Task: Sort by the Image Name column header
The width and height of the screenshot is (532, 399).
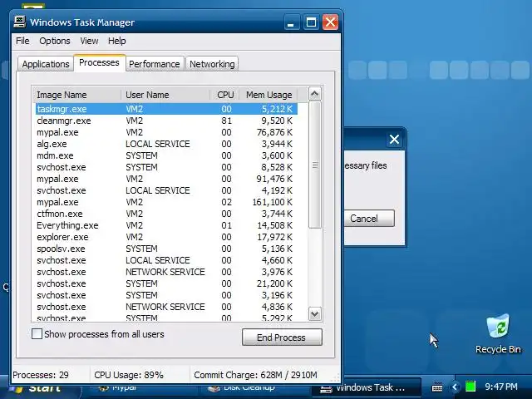Action: click(x=76, y=95)
